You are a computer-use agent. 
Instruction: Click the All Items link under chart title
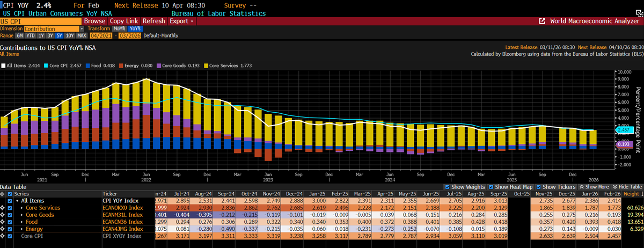point(9,54)
